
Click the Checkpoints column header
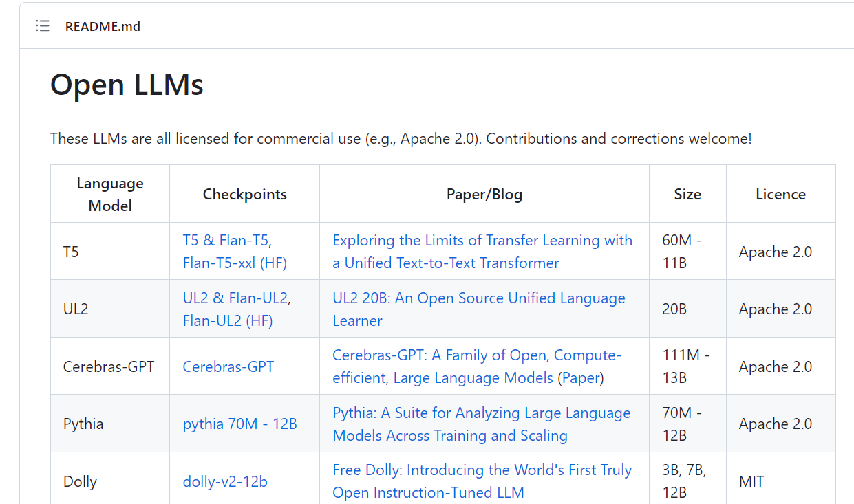pos(244,194)
